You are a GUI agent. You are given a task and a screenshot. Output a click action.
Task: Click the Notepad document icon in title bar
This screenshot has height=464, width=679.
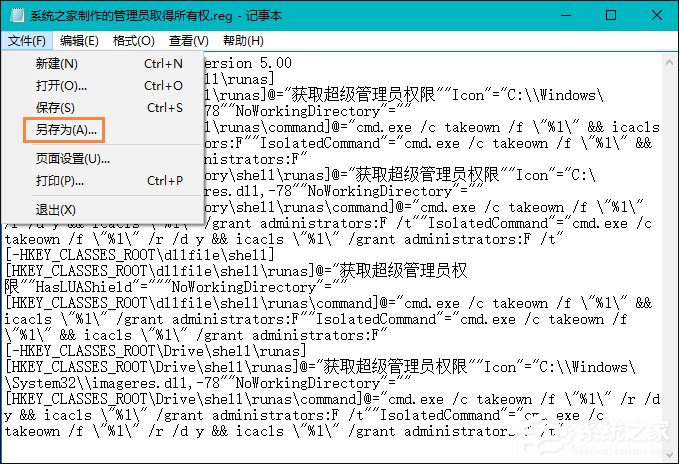coord(16,16)
